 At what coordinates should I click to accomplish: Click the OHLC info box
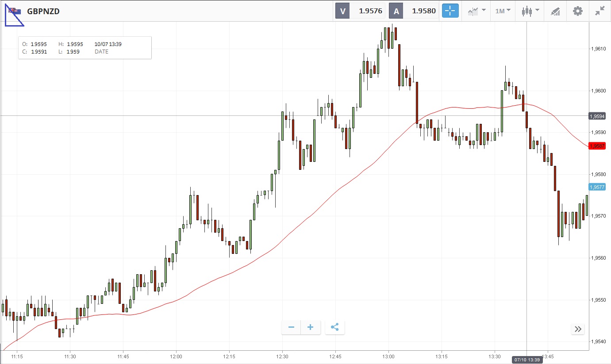(x=85, y=48)
